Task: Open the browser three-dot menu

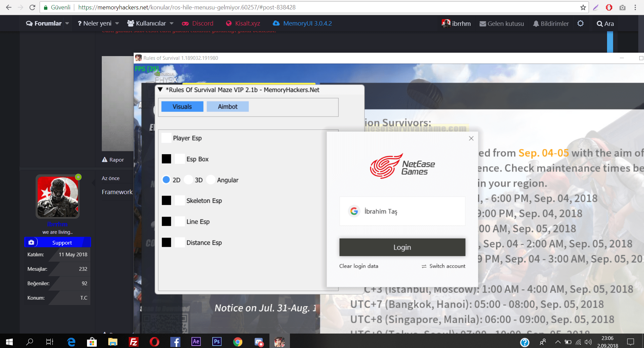Action: pos(635,7)
